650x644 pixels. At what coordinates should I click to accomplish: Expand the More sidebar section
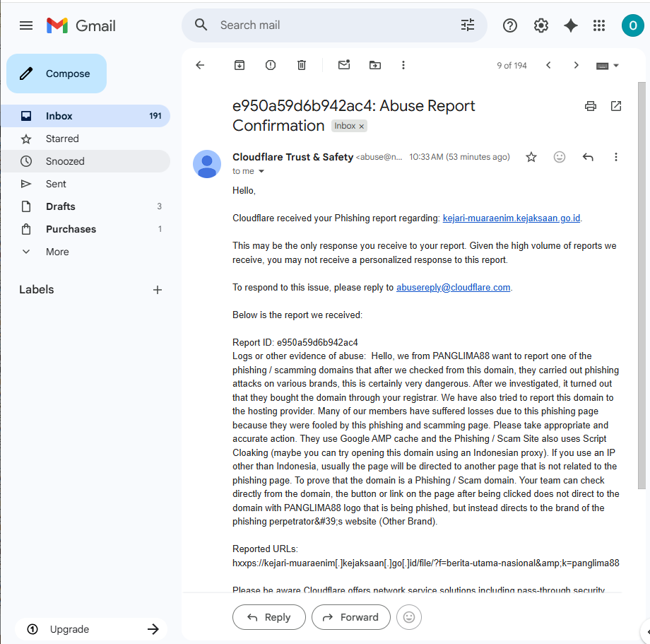pyautogui.click(x=57, y=252)
